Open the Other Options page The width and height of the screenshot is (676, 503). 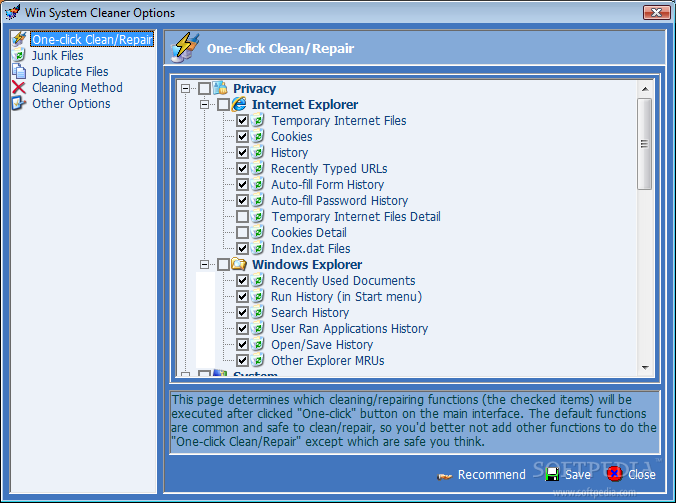[71, 103]
